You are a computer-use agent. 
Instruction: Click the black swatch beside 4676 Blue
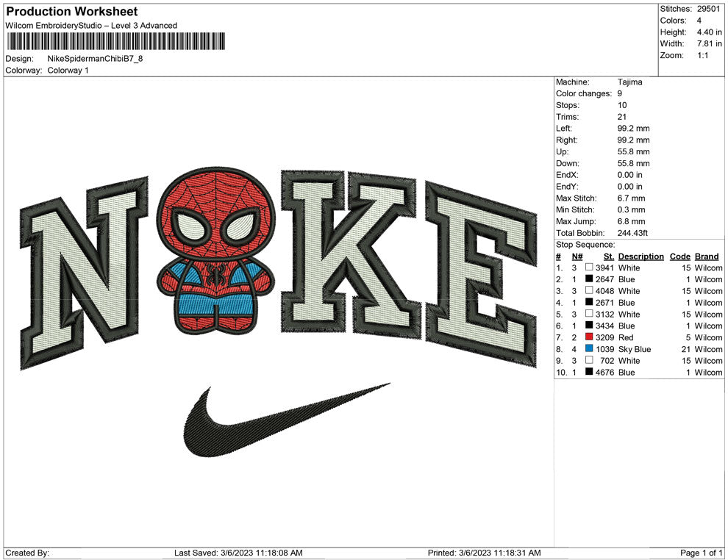tap(589, 372)
